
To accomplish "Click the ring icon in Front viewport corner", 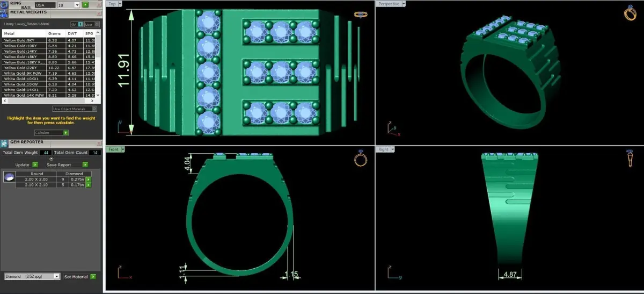I will pos(360,160).
